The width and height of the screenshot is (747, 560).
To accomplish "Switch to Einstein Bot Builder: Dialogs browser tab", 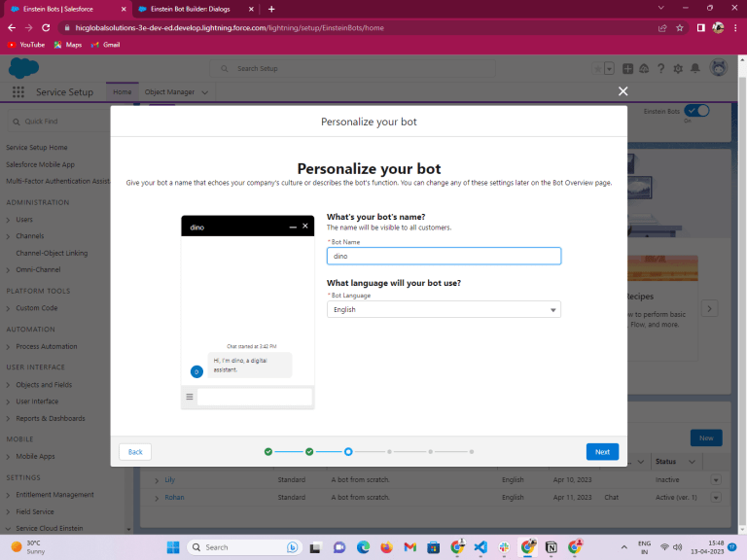I will [191, 9].
